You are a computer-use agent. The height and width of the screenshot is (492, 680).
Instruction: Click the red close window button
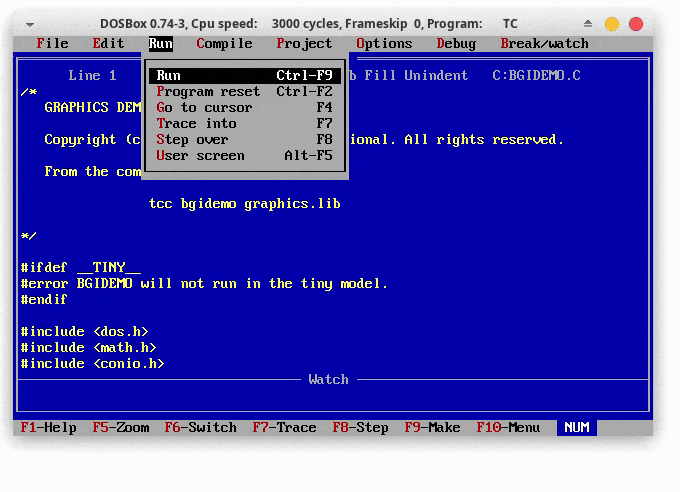tap(636, 24)
